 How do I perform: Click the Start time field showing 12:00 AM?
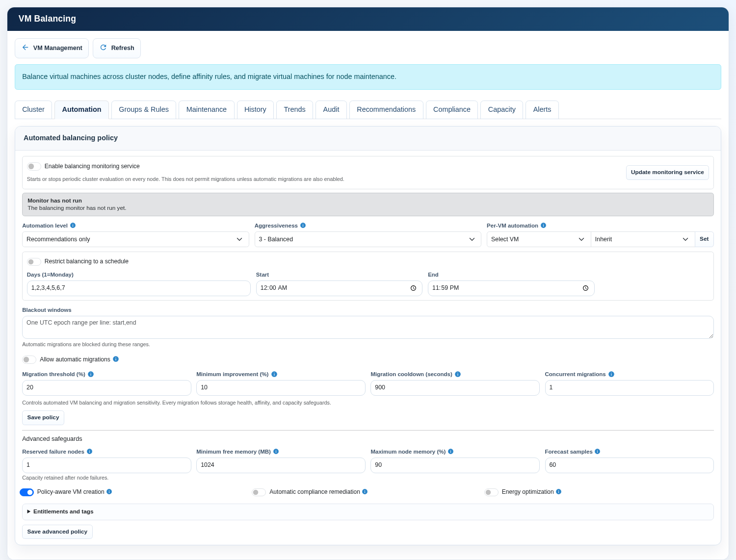(x=339, y=288)
